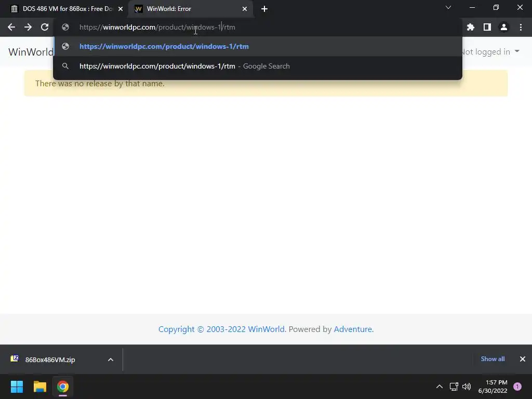Close the DOS 486 VM for 86Box tab

pos(121,9)
